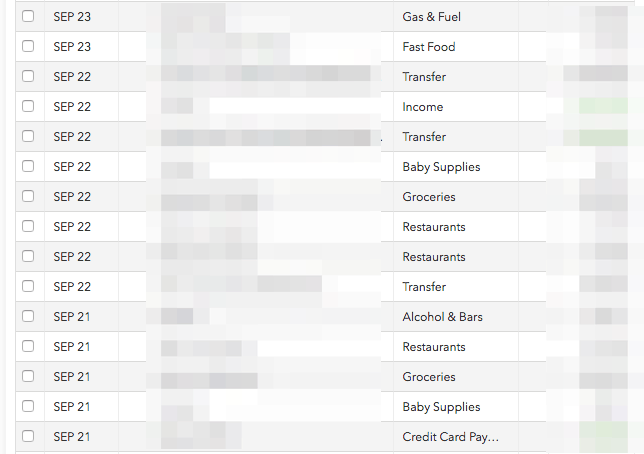Select the SEP 21 date on Alcohol & Bars row
The width and height of the screenshot is (644, 454).
tap(72, 317)
